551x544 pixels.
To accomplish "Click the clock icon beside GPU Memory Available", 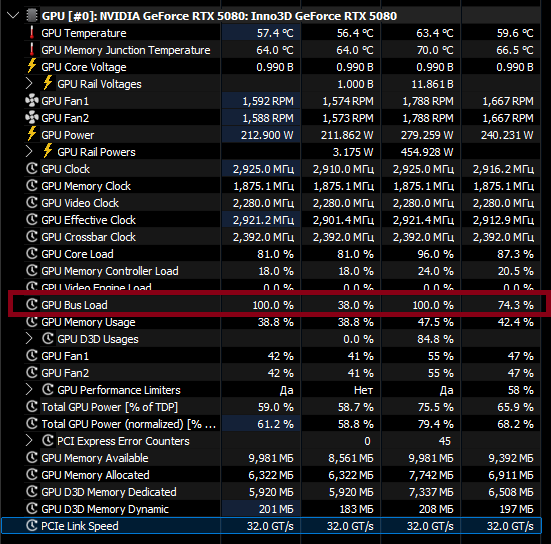I will click(x=32, y=458).
